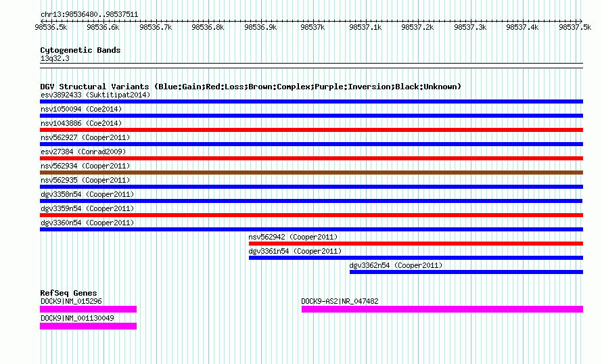Image resolution: width=602 pixels, height=364 pixels.
Task: Click the 13q32.3 band label
Action: coord(55,59)
